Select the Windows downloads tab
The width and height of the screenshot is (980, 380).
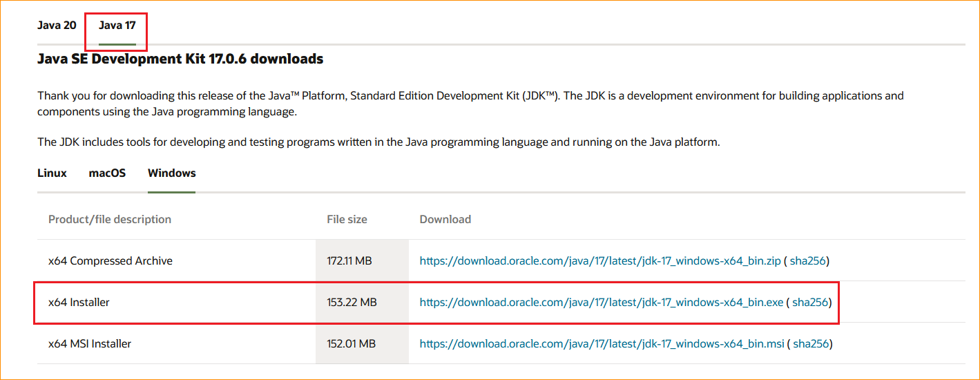(172, 173)
